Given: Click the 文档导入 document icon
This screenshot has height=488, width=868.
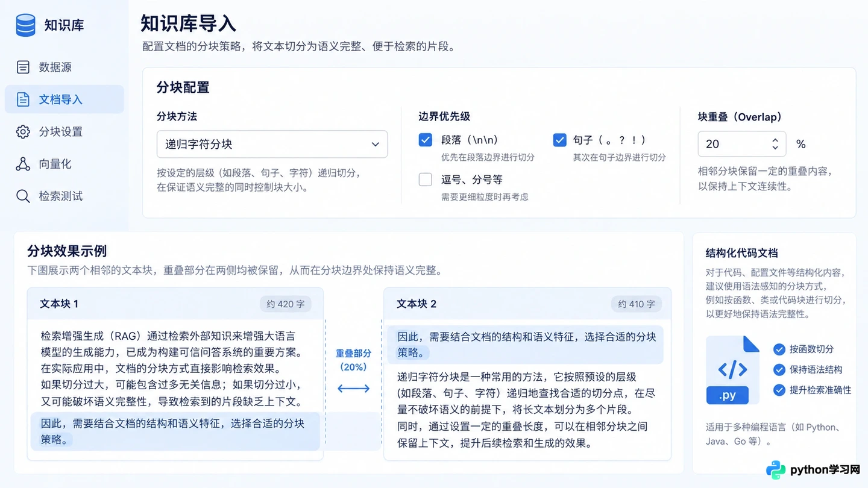Looking at the screenshot, I should click(23, 99).
